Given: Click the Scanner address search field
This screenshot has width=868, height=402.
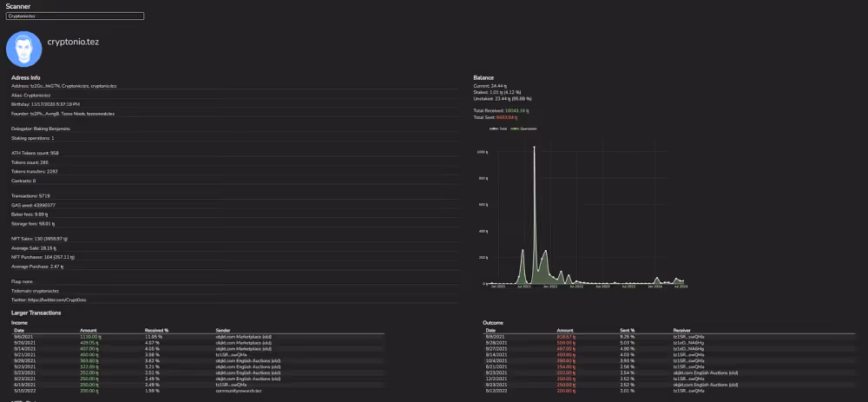Looking at the screenshot, I should pyautogui.click(x=75, y=16).
